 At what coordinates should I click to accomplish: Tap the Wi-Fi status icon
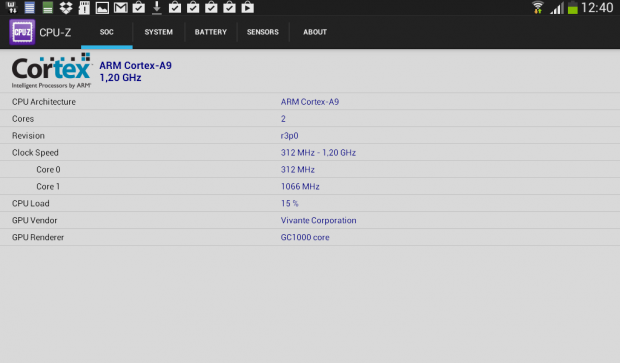[x=537, y=8]
